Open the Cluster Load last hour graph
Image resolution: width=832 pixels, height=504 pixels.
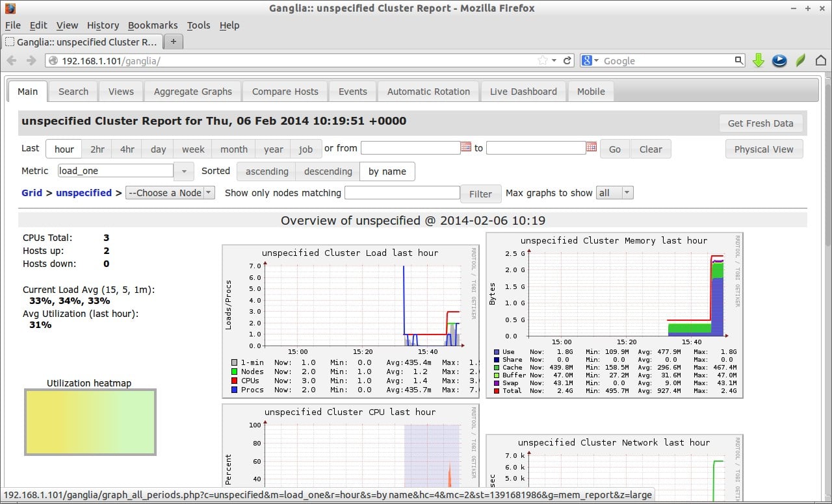tap(351, 321)
